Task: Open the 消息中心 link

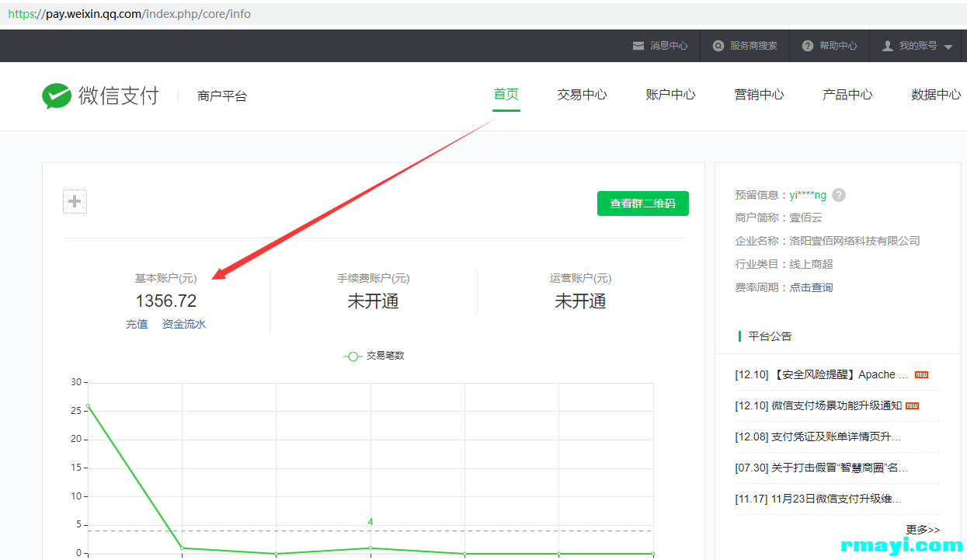Action: pos(669,46)
